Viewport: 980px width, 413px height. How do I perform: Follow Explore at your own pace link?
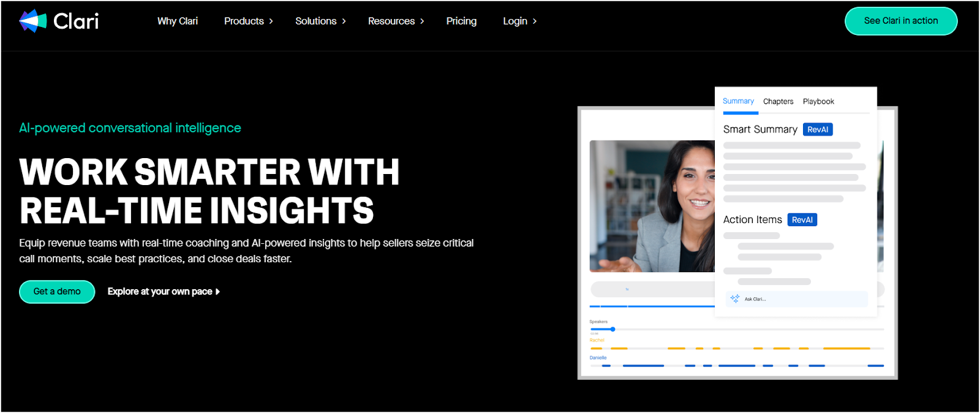coord(164,292)
